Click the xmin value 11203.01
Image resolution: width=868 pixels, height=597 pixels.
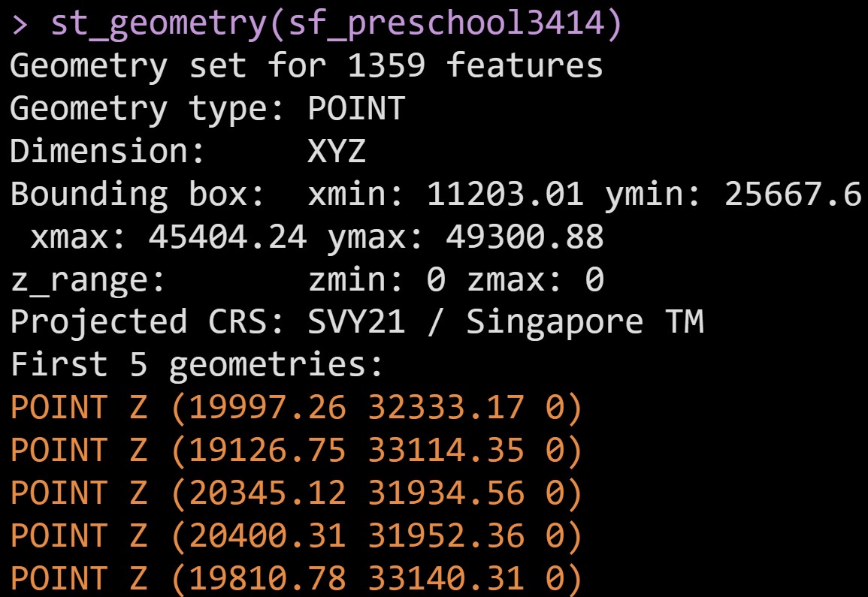[x=504, y=194]
